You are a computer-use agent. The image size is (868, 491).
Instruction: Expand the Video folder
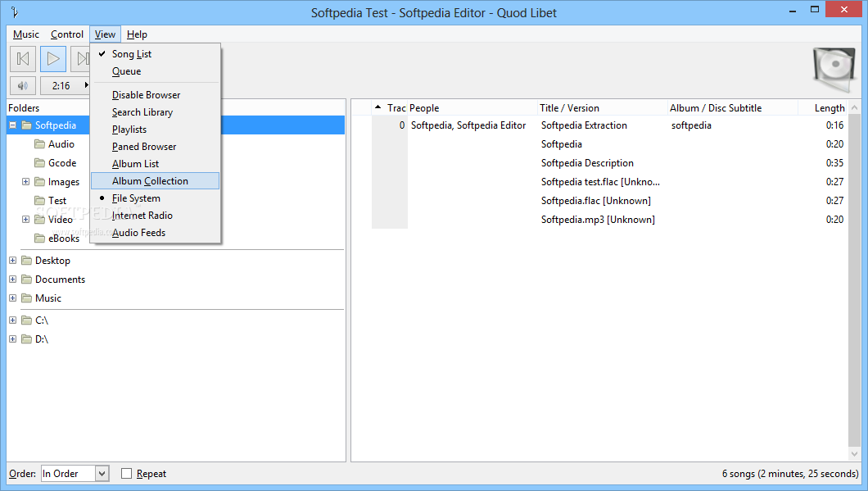[26, 220]
